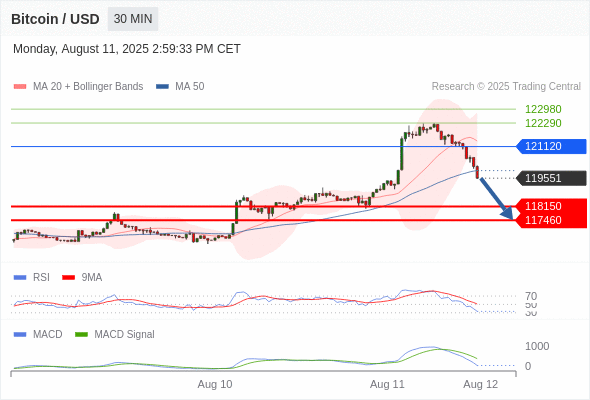
Task: Toggle the MACD legend entry
Action: [38, 334]
